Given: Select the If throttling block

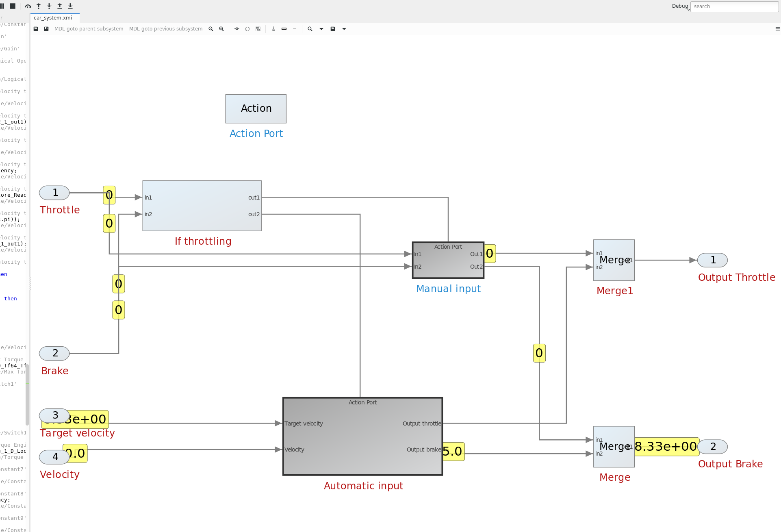Looking at the screenshot, I should (202, 206).
